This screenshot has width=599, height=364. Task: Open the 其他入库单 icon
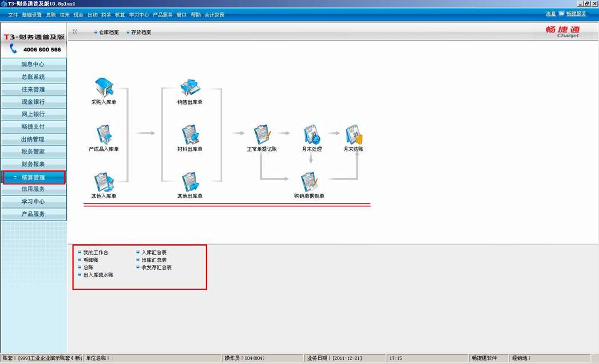point(104,182)
